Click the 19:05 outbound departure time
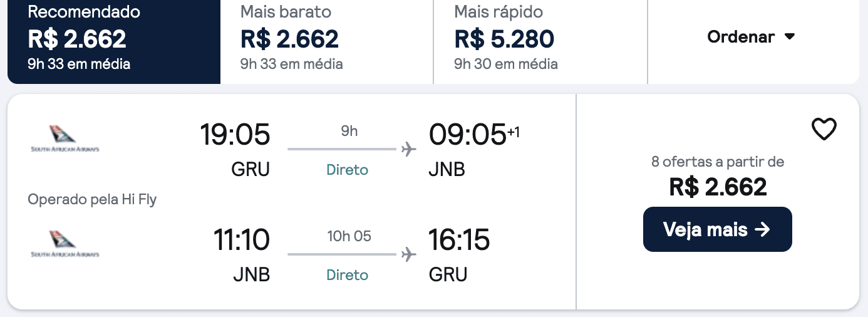Viewport: 868px width, 317px height. [x=235, y=135]
